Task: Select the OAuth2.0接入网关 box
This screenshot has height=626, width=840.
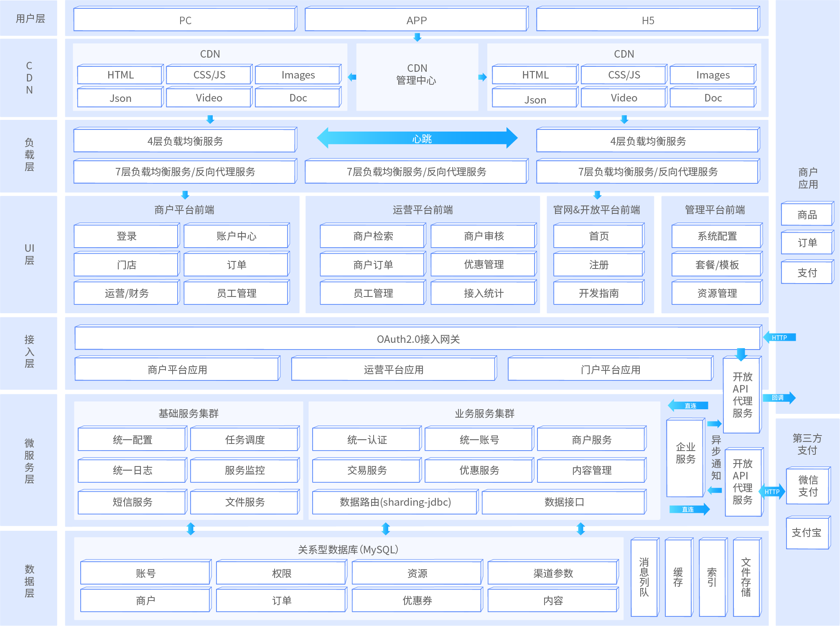Action: point(418,339)
